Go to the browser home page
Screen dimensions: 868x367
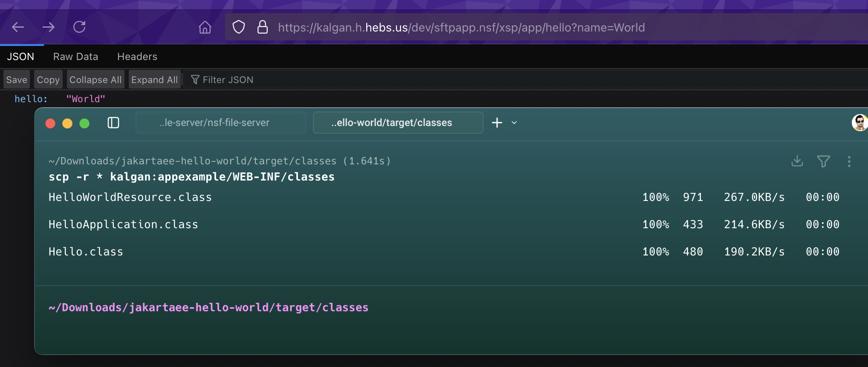click(x=205, y=27)
